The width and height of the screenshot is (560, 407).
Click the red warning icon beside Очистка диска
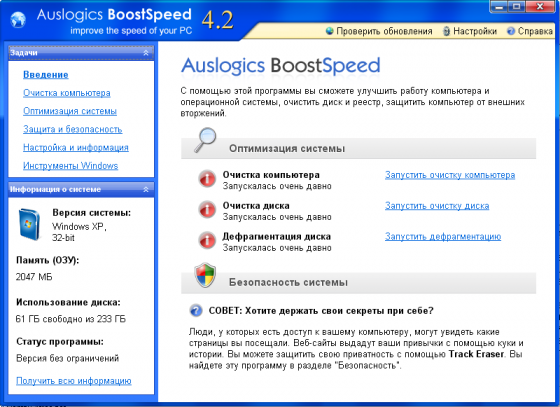(x=207, y=210)
